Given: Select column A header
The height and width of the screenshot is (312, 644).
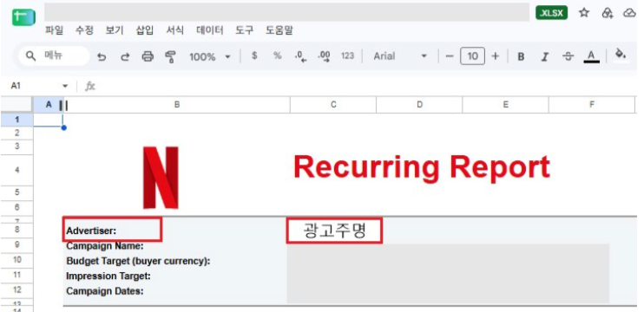Looking at the screenshot, I should point(49,105).
